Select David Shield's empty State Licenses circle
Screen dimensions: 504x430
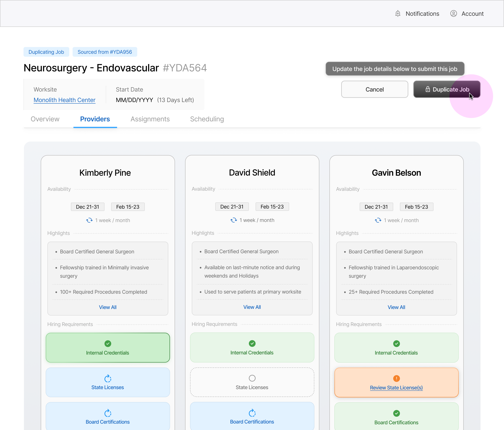(252, 378)
